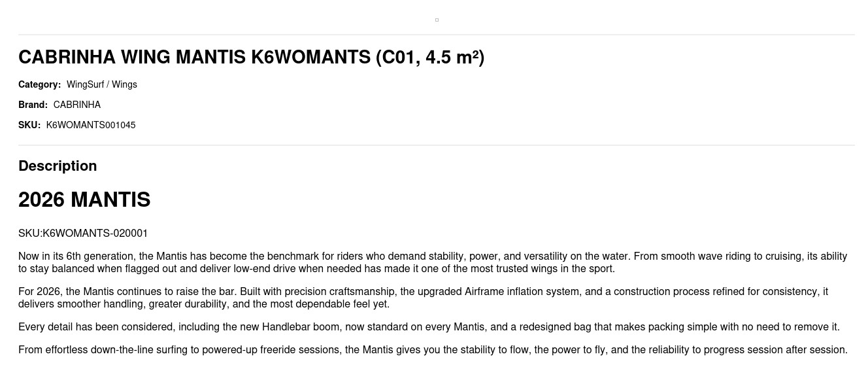Click the SKU:K6WOMANTS-020001 text line
The image size is (868, 386).
[x=83, y=234]
